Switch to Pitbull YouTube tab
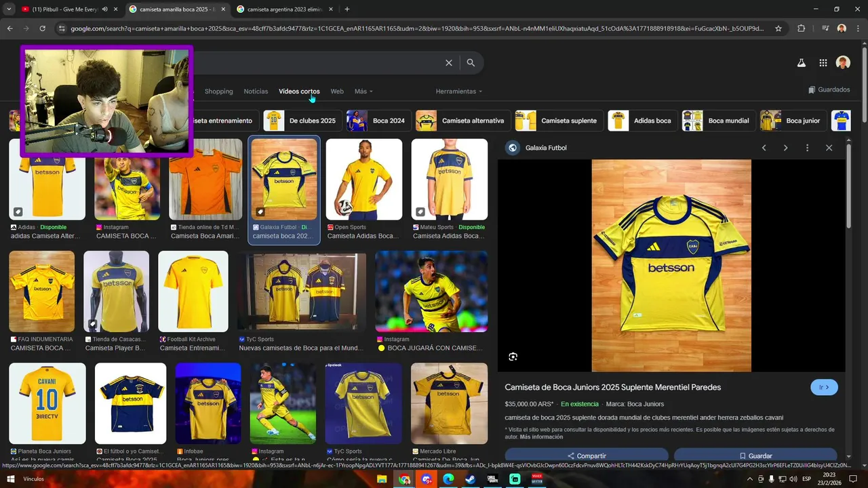This screenshot has height=488, width=868. (69, 9)
